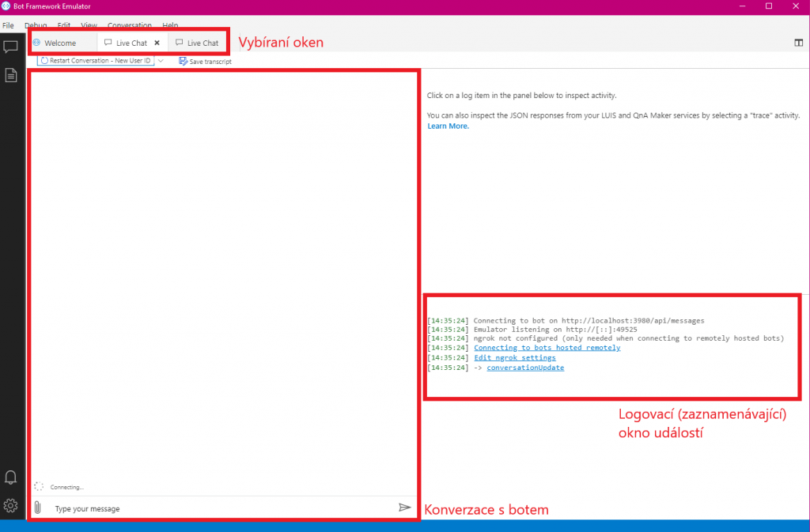Image resolution: width=810 pixels, height=532 pixels.
Task: Close the active Live Chat tab
Action: 157,43
